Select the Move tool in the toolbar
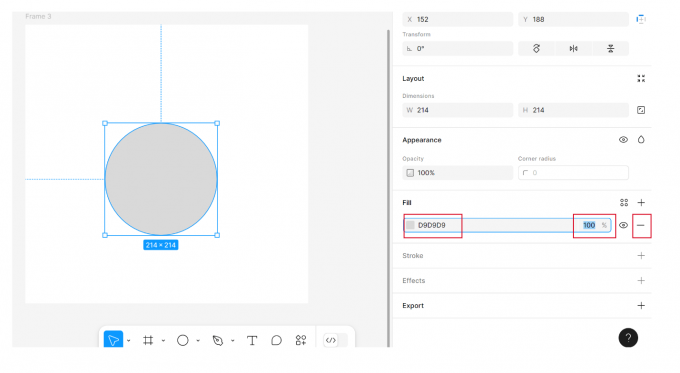The width and height of the screenshot is (680, 373). [113, 340]
